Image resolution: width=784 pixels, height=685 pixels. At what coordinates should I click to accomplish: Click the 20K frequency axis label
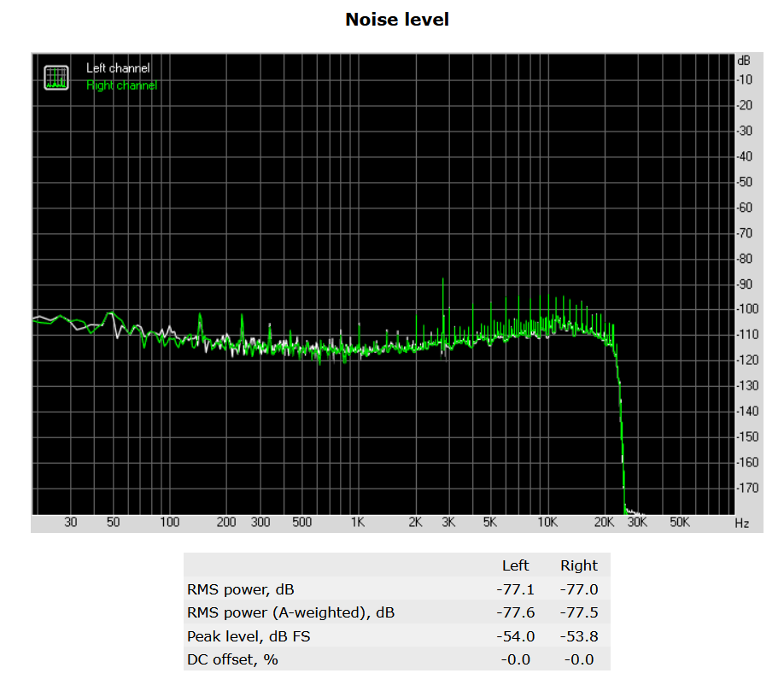coord(604,523)
